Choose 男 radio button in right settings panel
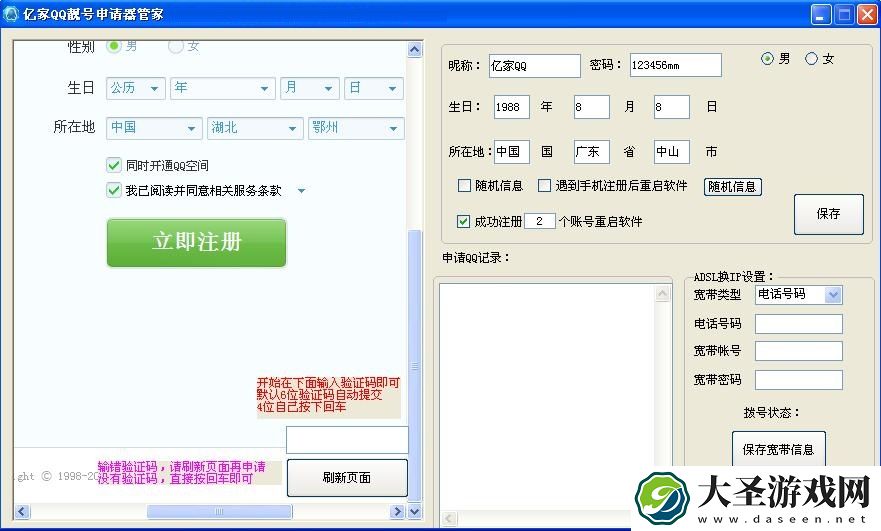Viewport: 881px width, 531px height. pyautogui.click(x=767, y=58)
